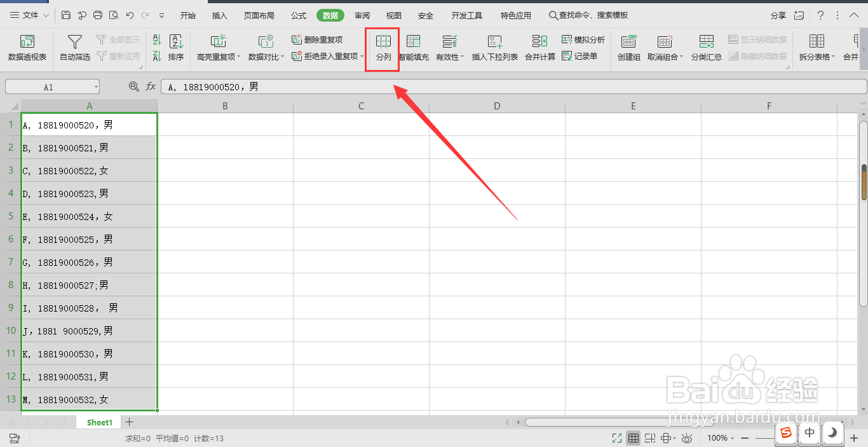Expand 高亮重复项 dropdown
Screen dimensions: 868x447
(239, 57)
